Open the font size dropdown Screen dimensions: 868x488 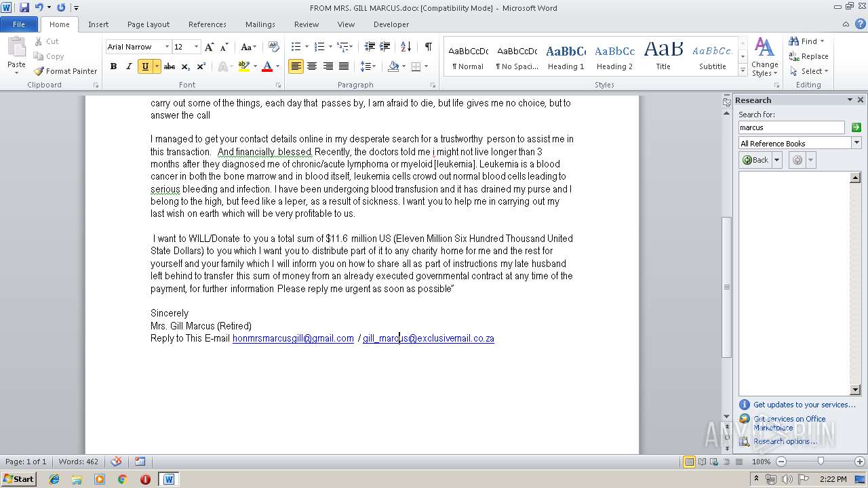coord(197,47)
